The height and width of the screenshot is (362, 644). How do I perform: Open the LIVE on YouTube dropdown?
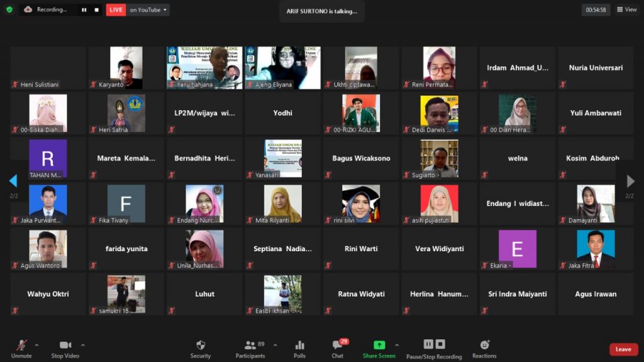(x=148, y=9)
